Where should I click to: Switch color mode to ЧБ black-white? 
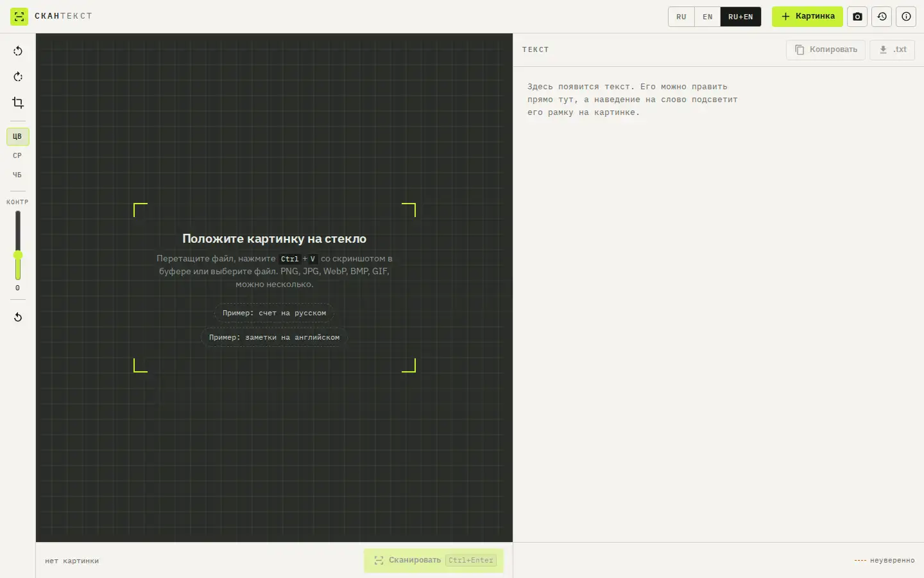click(x=18, y=175)
